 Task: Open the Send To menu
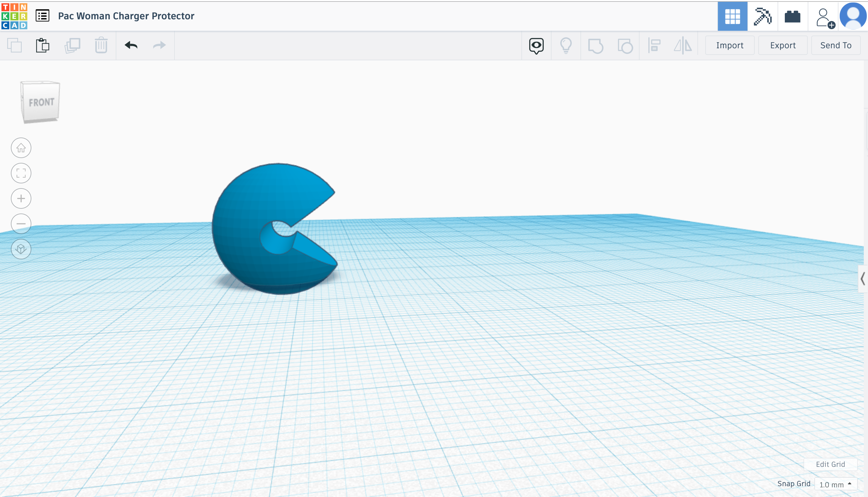835,45
